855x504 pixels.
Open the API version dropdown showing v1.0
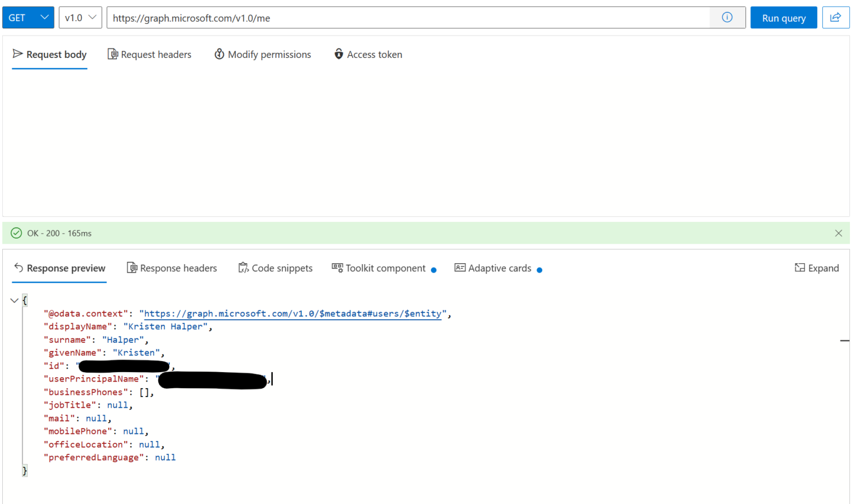coord(80,17)
